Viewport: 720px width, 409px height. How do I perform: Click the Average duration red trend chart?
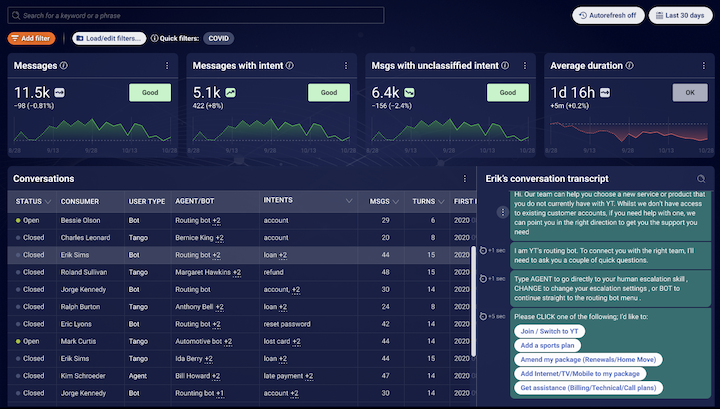pos(629,131)
